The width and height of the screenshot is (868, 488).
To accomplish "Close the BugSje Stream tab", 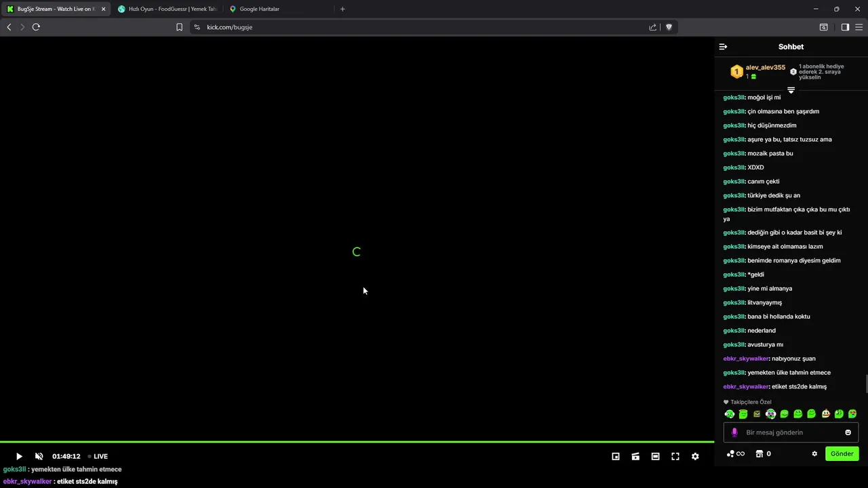I will pyautogui.click(x=103, y=9).
